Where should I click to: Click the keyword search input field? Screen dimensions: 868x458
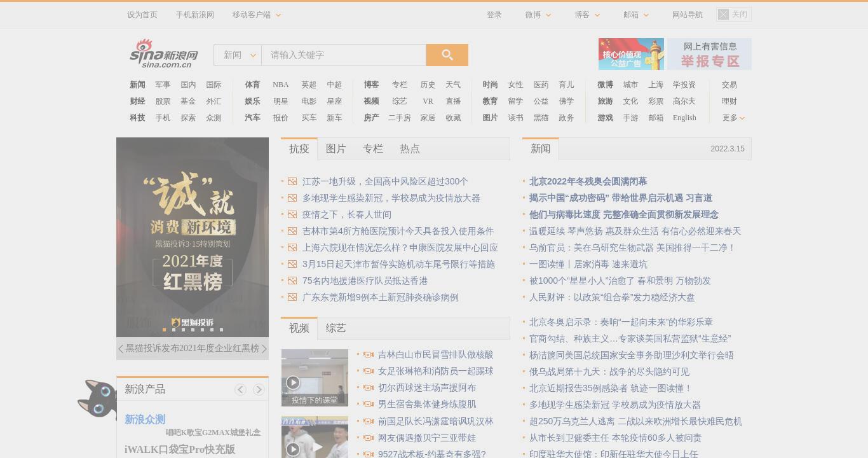coord(344,55)
